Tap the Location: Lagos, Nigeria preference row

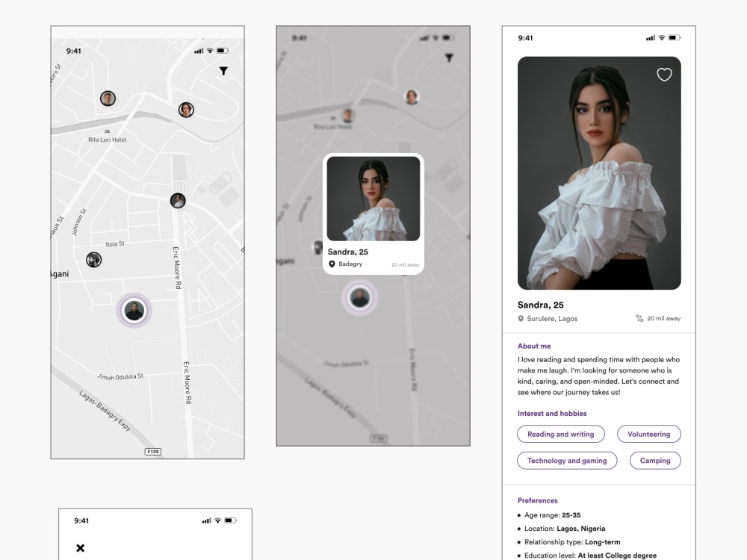562,529
